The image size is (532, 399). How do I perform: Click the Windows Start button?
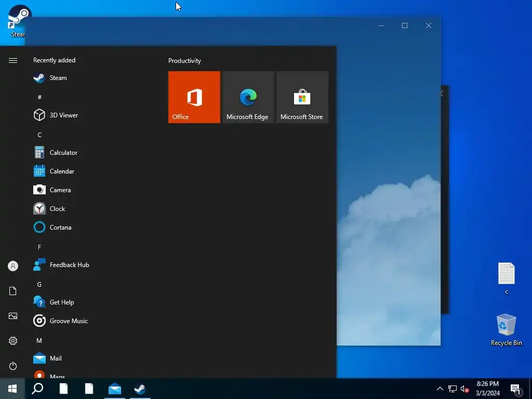[12, 389]
